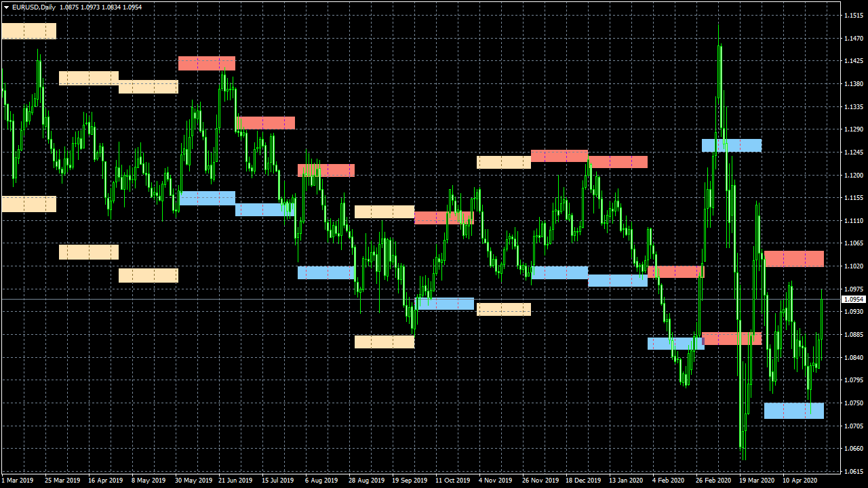Click the 16 Apr 2019 date label
Image resolution: width=868 pixels, height=488 pixels.
point(105,481)
